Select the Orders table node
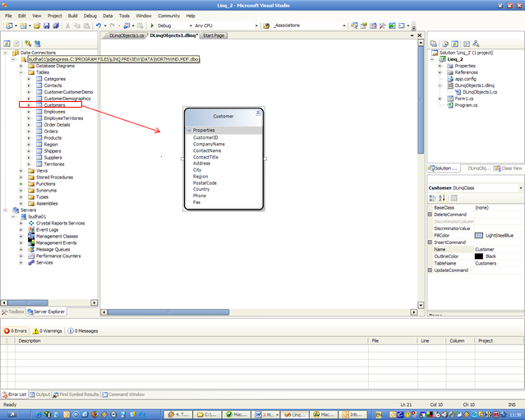The image size is (525, 420). pos(51,132)
